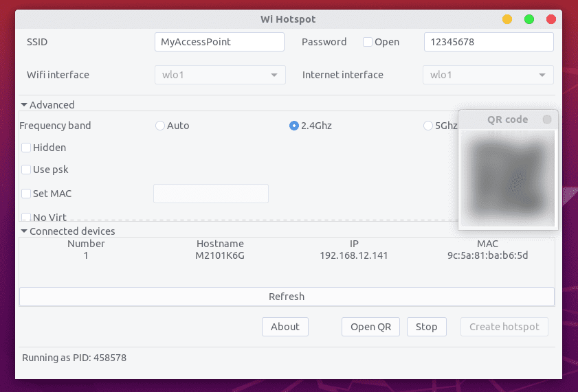
Task: Enable the Set MAC checkbox
Action: 26,194
